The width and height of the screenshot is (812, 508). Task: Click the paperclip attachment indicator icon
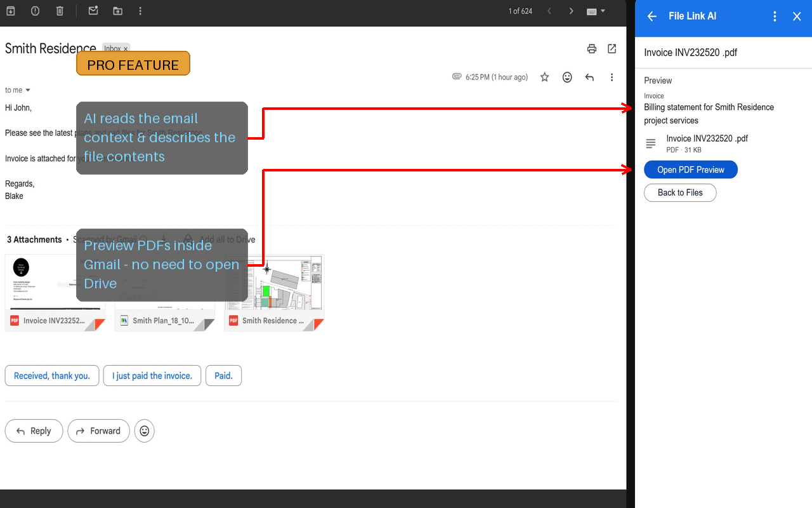click(457, 77)
